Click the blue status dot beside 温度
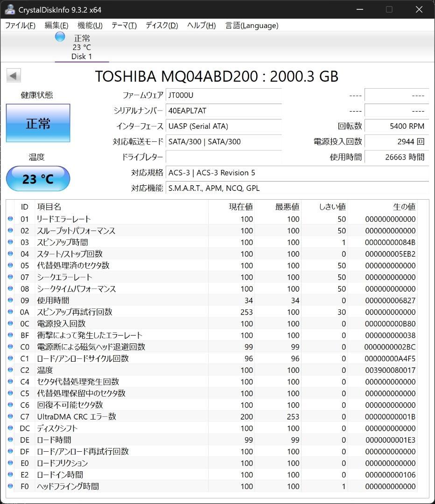 (x=11, y=370)
